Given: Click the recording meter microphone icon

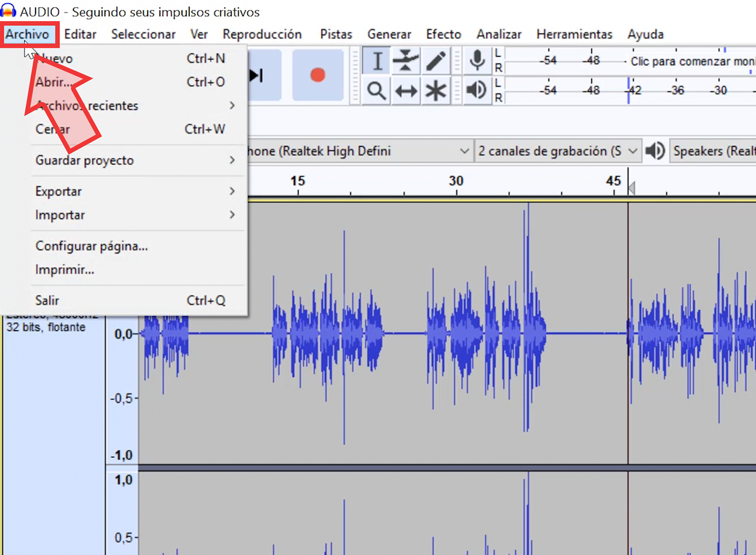Looking at the screenshot, I should 477,61.
